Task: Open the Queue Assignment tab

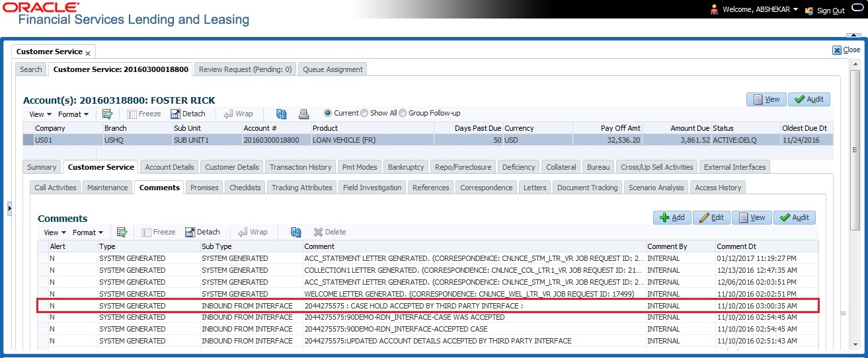Action: click(333, 69)
